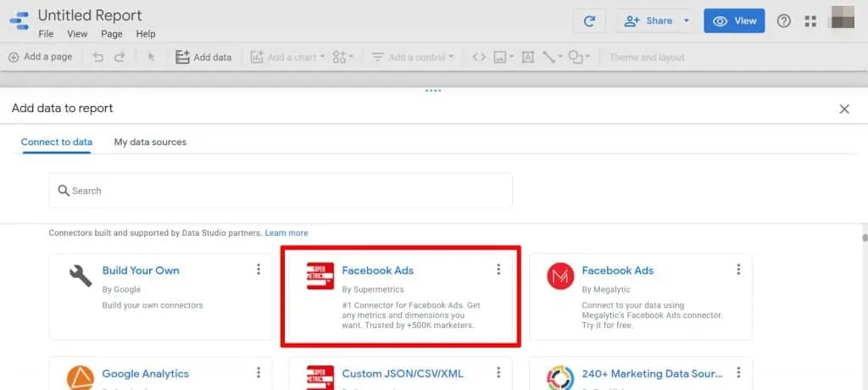Open the Google apps grid icon
The image size is (868, 390).
point(810,21)
